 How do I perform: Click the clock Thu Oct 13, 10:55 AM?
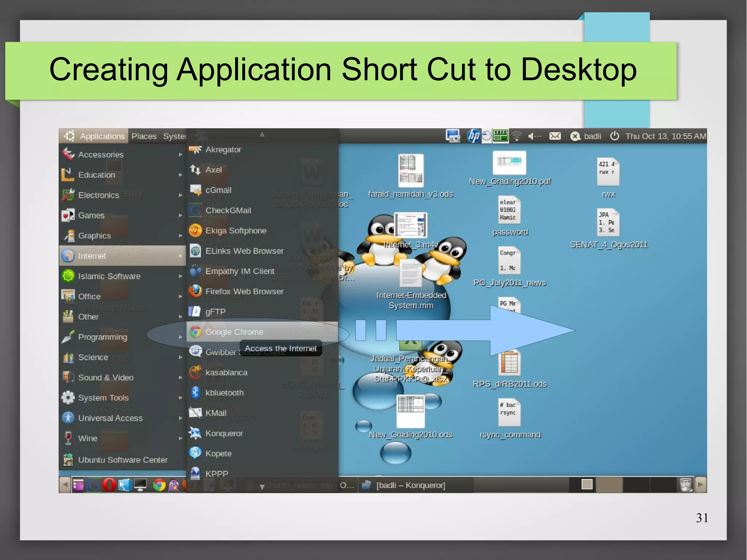click(x=666, y=136)
